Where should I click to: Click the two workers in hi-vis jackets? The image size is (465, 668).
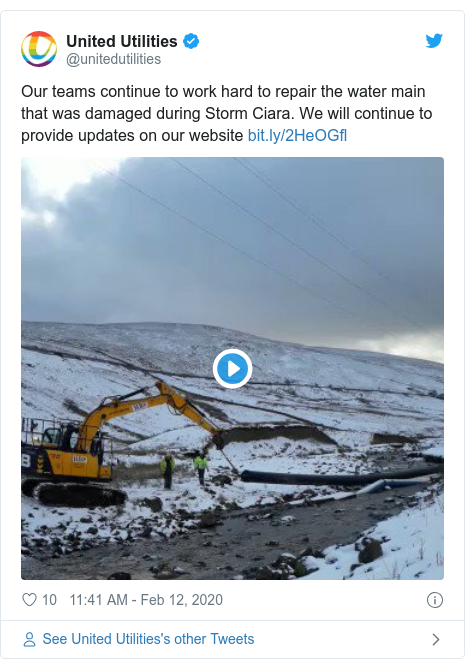point(184,469)
